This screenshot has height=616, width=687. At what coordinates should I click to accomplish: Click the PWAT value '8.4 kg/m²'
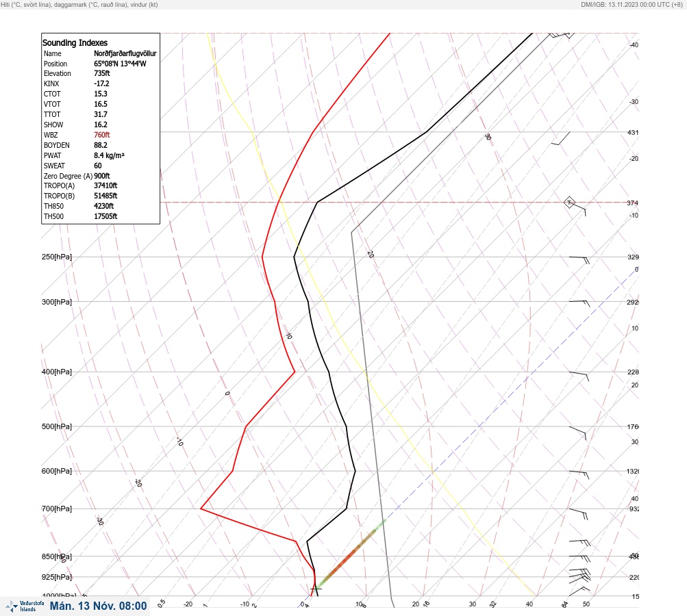109,155
